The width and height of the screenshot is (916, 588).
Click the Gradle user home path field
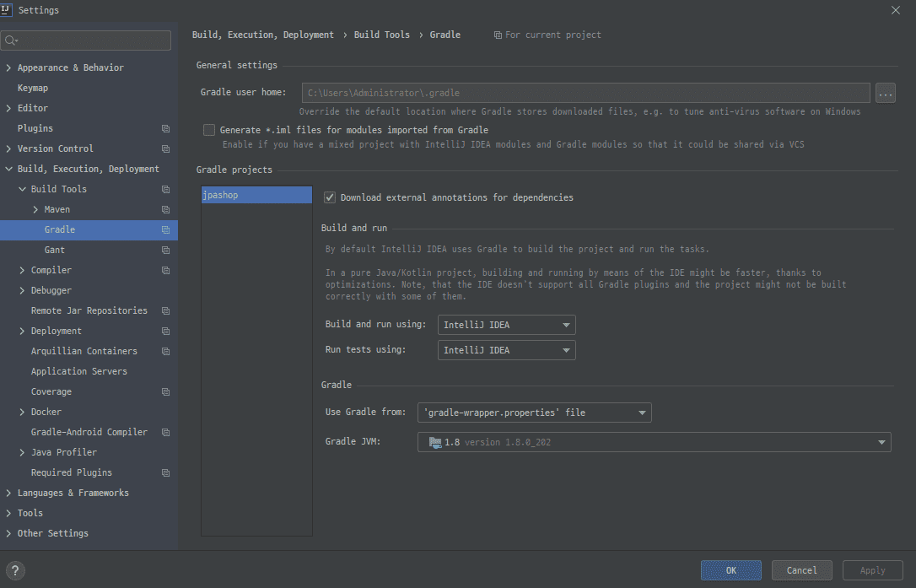pos(585,93)
